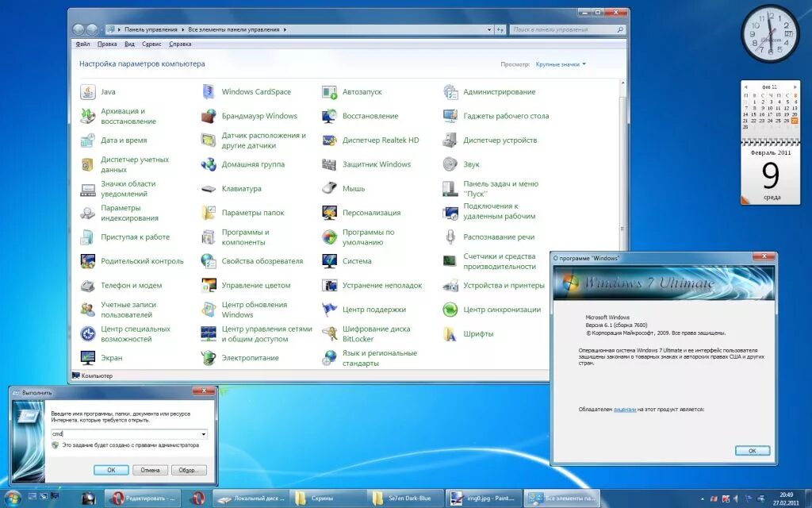Switch to img0.jpg Paint taskbar button

coord(484,498)
